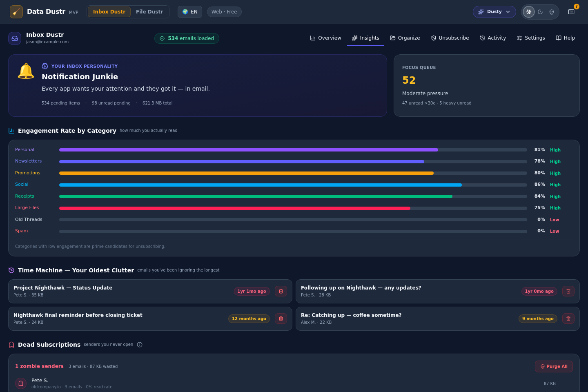Viewport: 588px width, 392px height.
Task: Switch to File Dustr mode
Action: pyautogui.click(x=149, y=12)
